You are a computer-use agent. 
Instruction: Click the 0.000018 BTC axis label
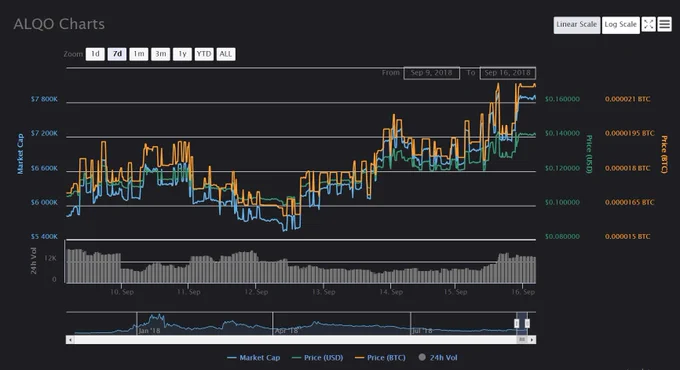click(x=628, y=168)
